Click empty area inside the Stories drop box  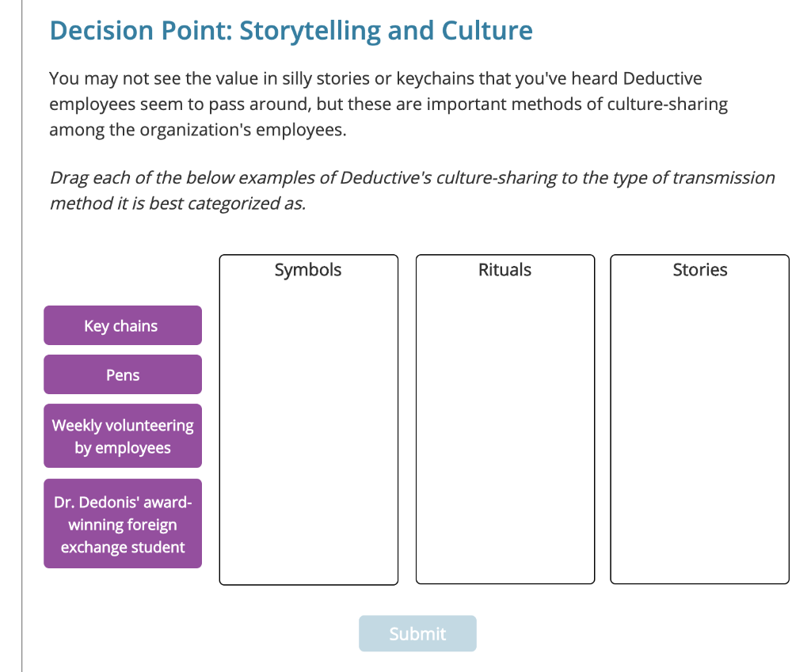pos(699,435)
